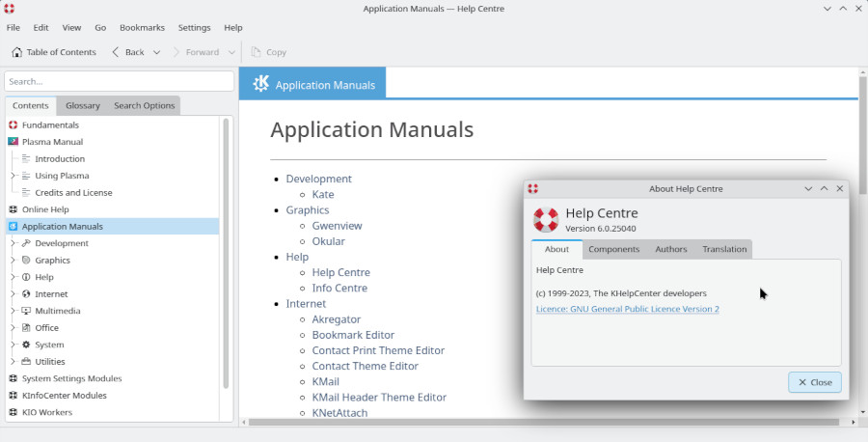The image size is (868, 442).
Task: Open the Akregator manual link
Action: (x=336, y=319)
